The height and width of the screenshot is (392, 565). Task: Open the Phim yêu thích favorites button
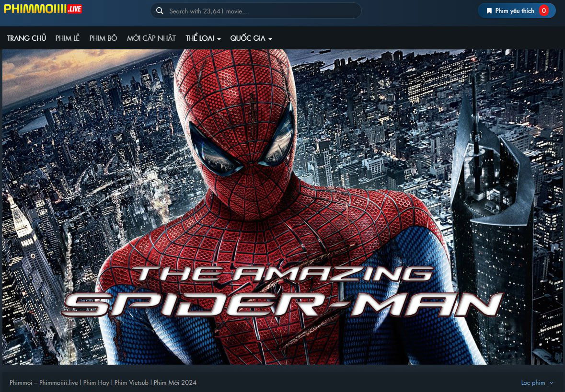pos(517,11)
